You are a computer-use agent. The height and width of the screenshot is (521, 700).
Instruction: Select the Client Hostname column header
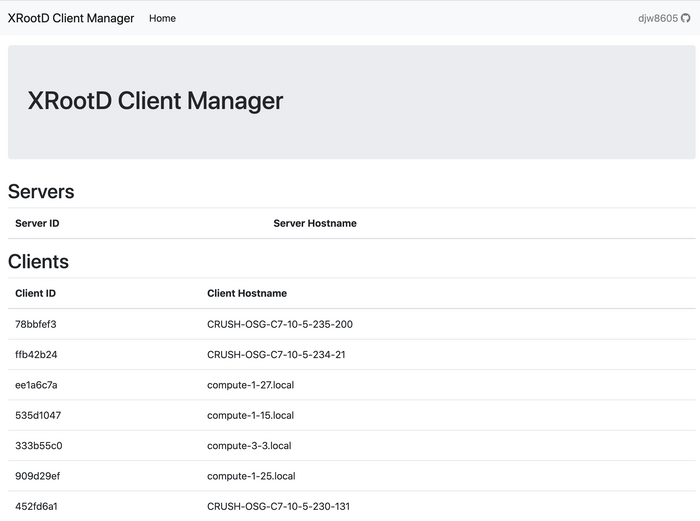tap(247, 293)
